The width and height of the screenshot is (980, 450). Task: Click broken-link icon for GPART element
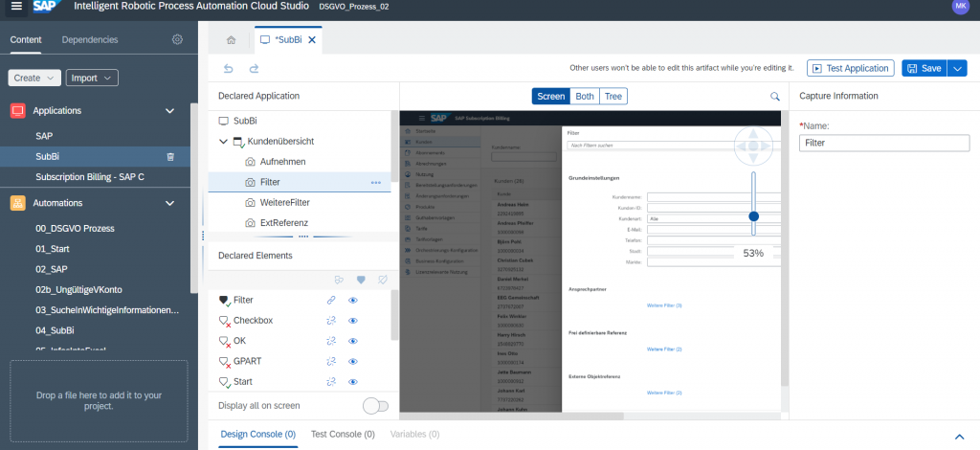coord(331,361)
